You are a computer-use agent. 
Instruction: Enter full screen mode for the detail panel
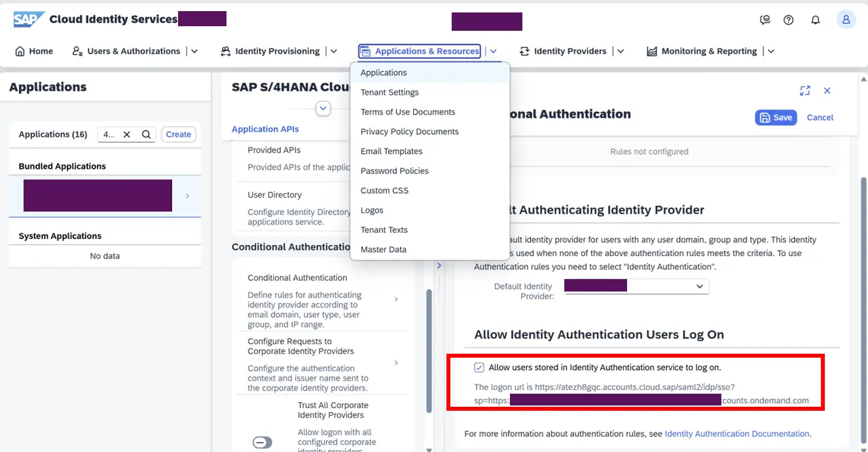pos(805,91)
